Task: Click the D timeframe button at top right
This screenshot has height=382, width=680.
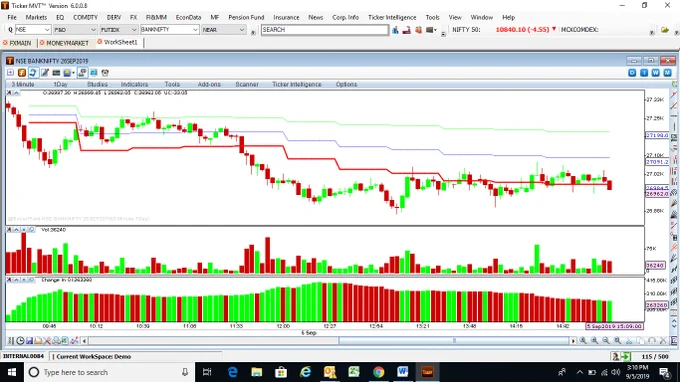Action: [x=632, y=73]
